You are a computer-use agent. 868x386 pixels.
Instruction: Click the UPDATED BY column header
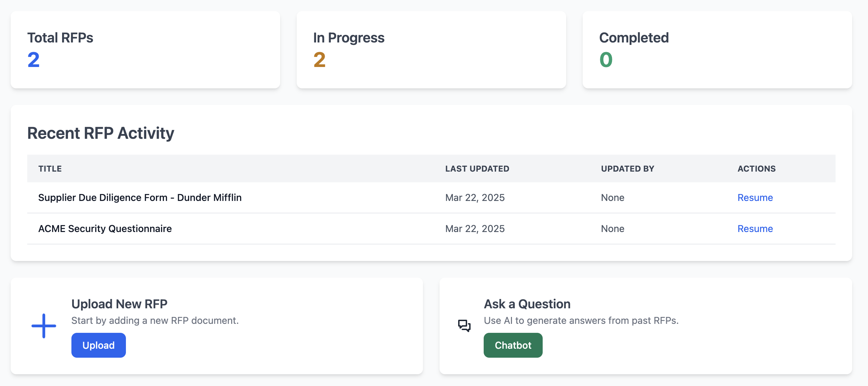[x=627, y=168]
